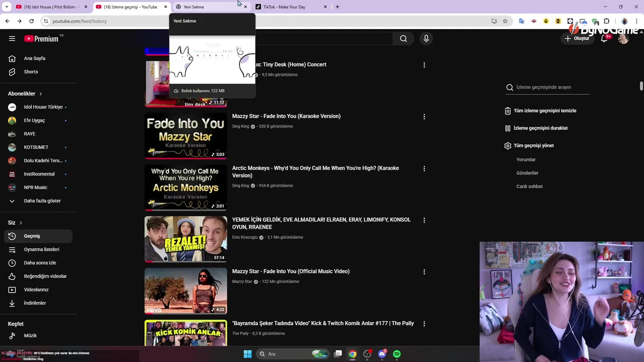
Task: Bookmark this page with the star icon
Action: [x=505, y=21]
